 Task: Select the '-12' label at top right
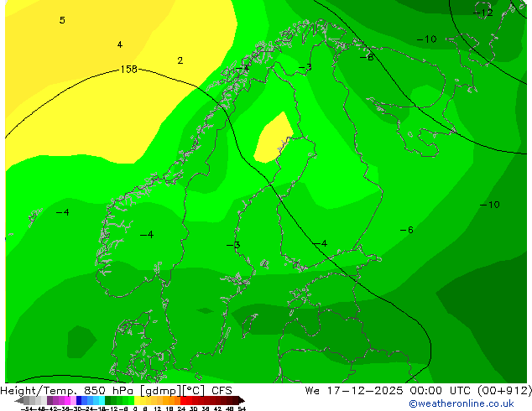click(483, 13)
